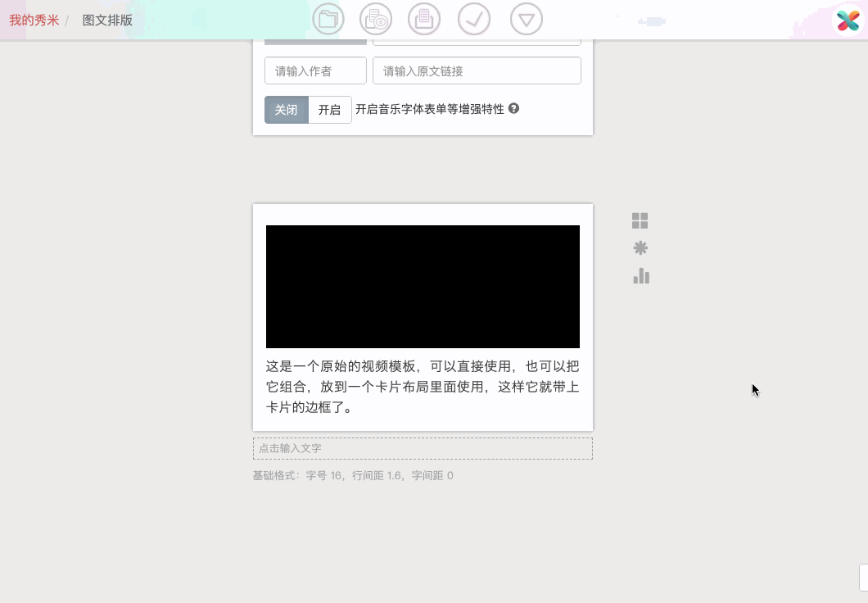868x603 pixels.
Task: Click the open folder icon in top toolbar
Action: [x=328, y=19]
